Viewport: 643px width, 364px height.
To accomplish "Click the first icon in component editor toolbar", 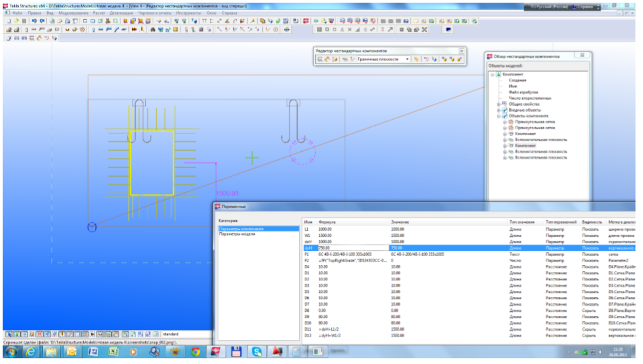I will pos(320,60).
